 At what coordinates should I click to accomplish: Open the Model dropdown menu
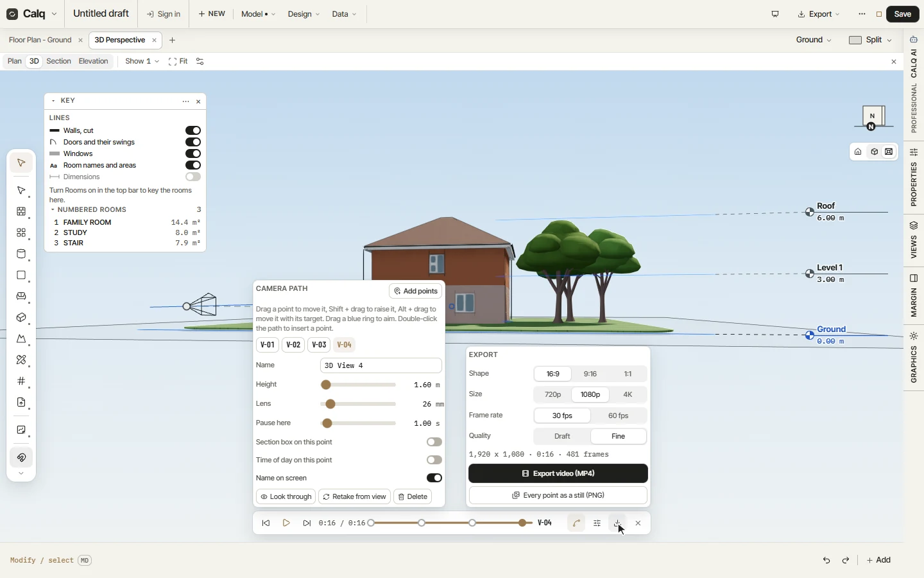pyautogui.click(x=259, y=14)
